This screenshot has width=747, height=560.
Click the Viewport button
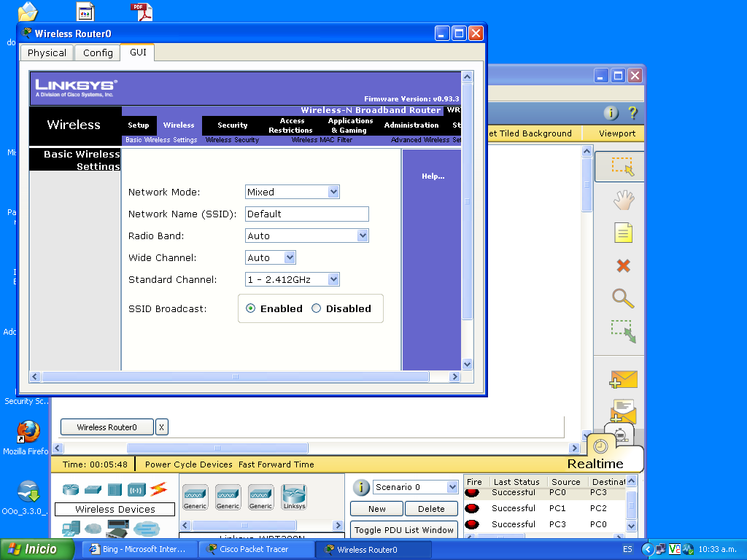coord(617,133)
